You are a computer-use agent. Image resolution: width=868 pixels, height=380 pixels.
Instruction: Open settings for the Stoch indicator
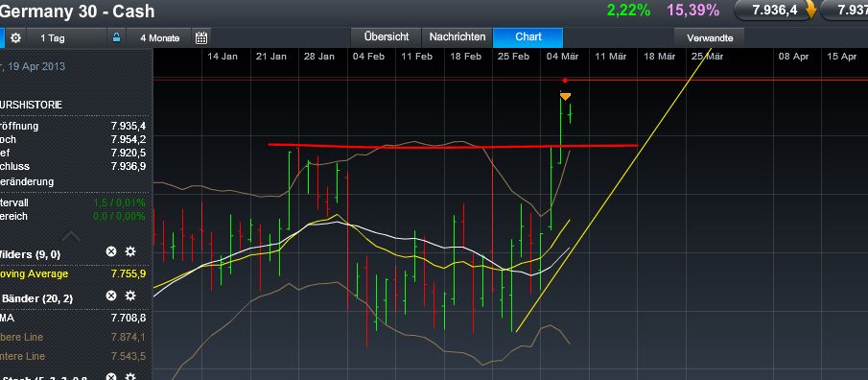pos(130,377)
